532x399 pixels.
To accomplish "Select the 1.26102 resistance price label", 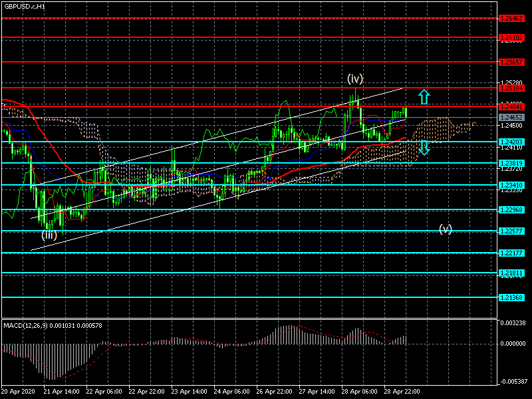I will (x=511, y=37).
